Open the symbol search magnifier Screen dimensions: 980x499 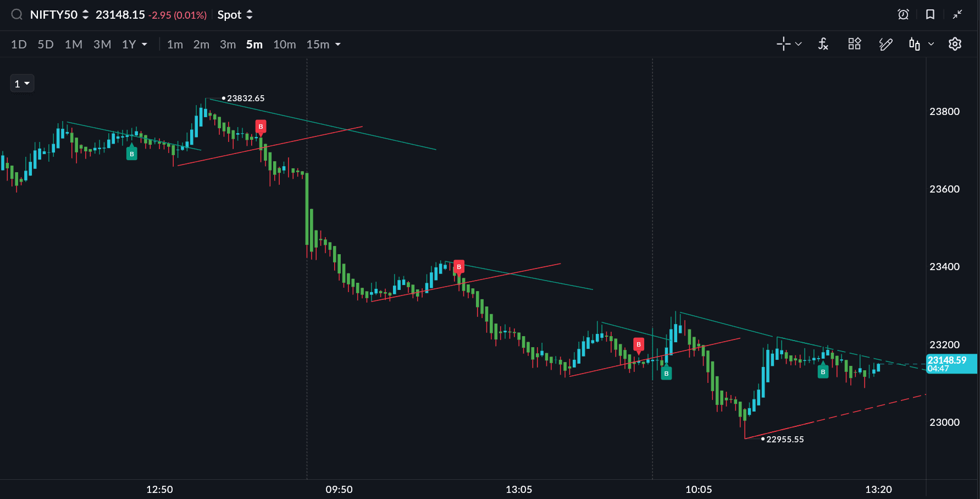(17, 15)
